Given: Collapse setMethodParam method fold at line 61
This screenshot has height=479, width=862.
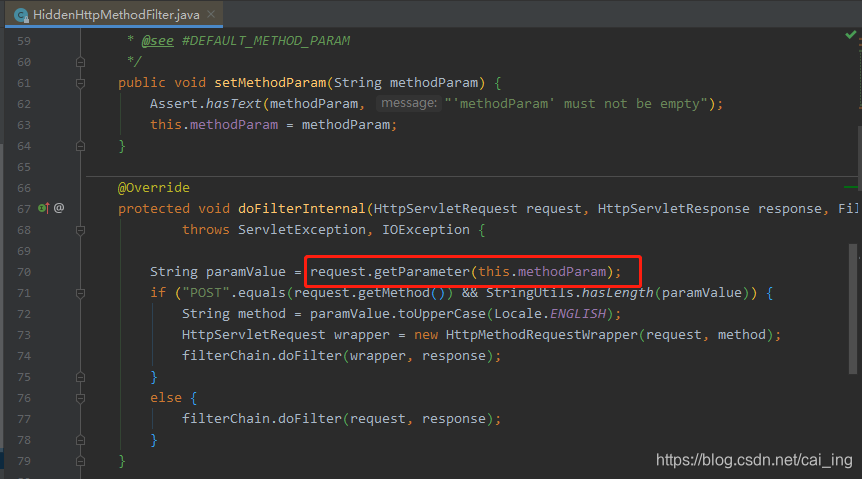Looking at the screenshot, I should [80, 83].
